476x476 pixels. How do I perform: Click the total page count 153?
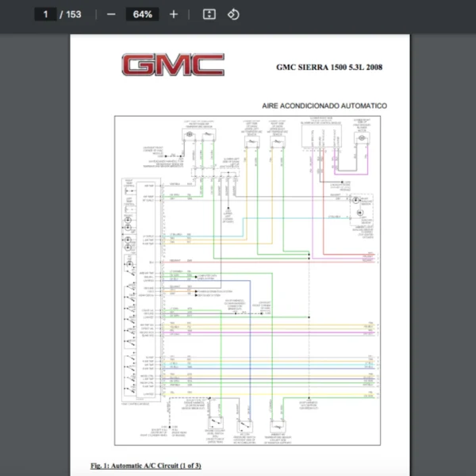(x=74, y=14)
